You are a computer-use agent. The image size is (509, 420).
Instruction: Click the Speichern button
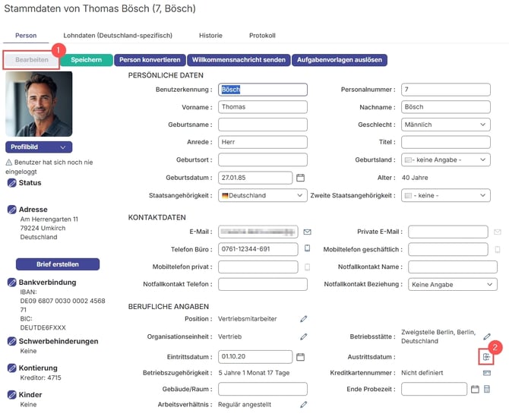[x=87, y=60]
